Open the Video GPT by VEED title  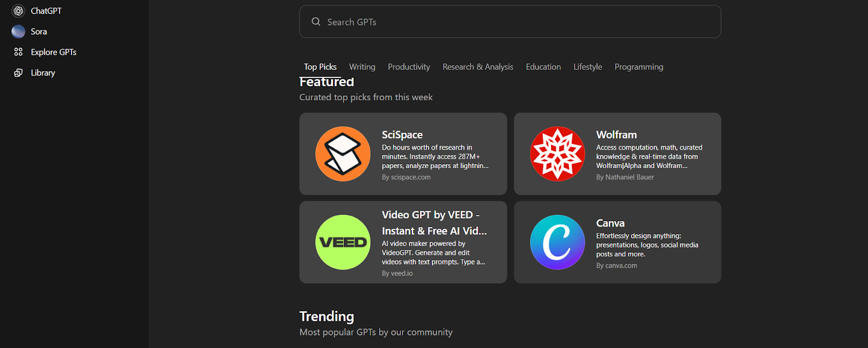(434, 223)
